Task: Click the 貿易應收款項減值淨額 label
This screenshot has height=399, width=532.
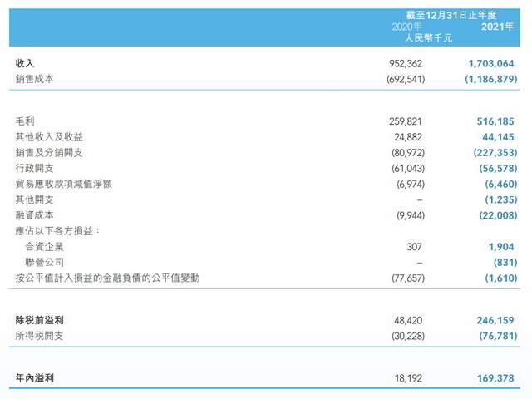Action: pyautogui.click(x=64, y=184)
